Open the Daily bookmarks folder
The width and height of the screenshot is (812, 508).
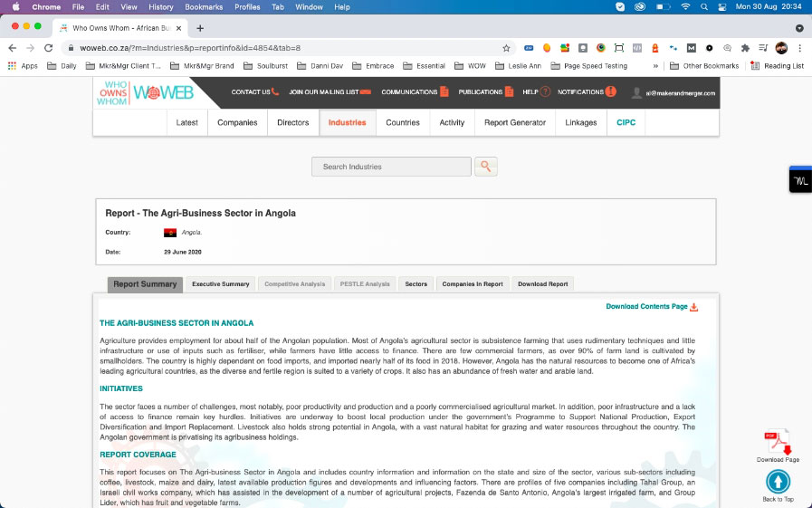point(62,66)
